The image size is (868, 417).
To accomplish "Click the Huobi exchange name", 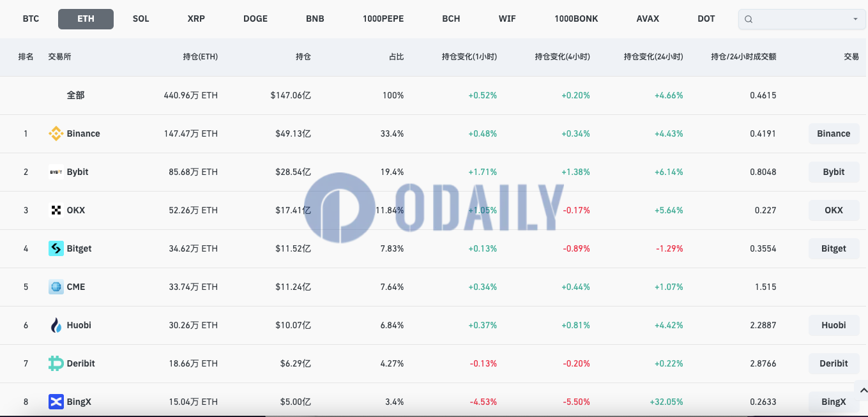I will point(79,325).
